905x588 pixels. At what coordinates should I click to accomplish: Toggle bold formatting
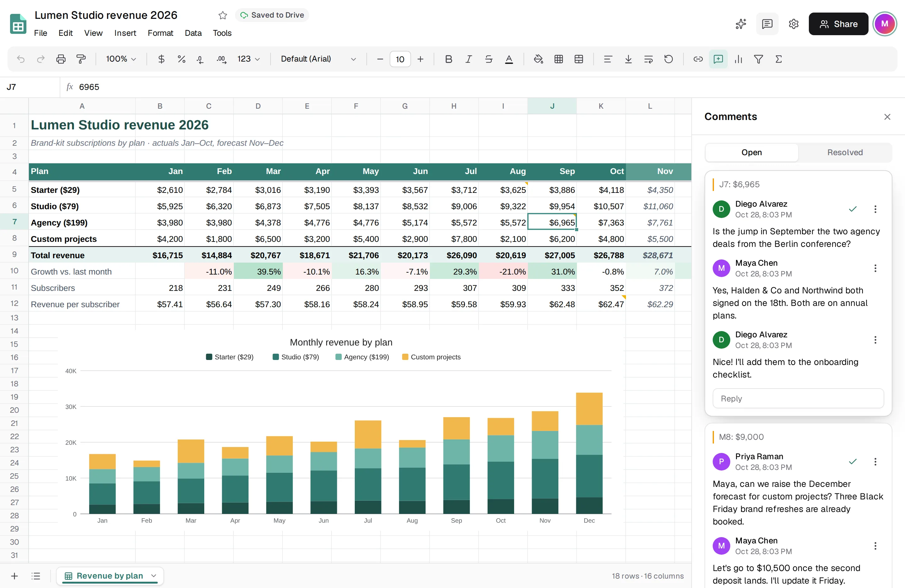click(x=449, y=59)
